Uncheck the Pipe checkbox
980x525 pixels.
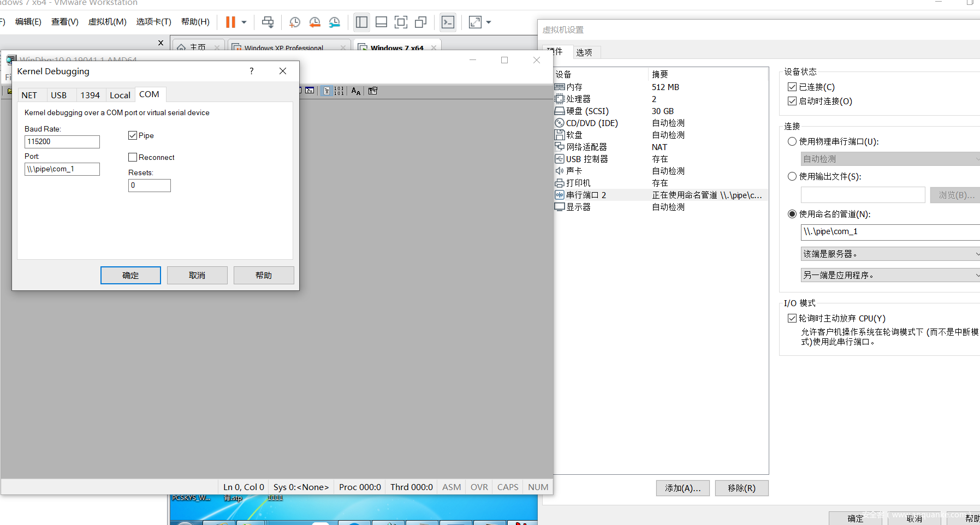[133, 135]
